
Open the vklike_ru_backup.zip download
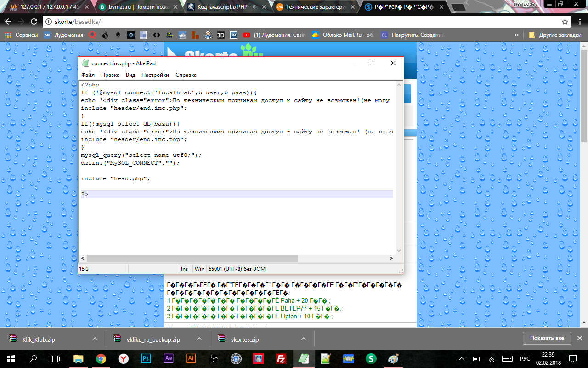coord(153,339)
